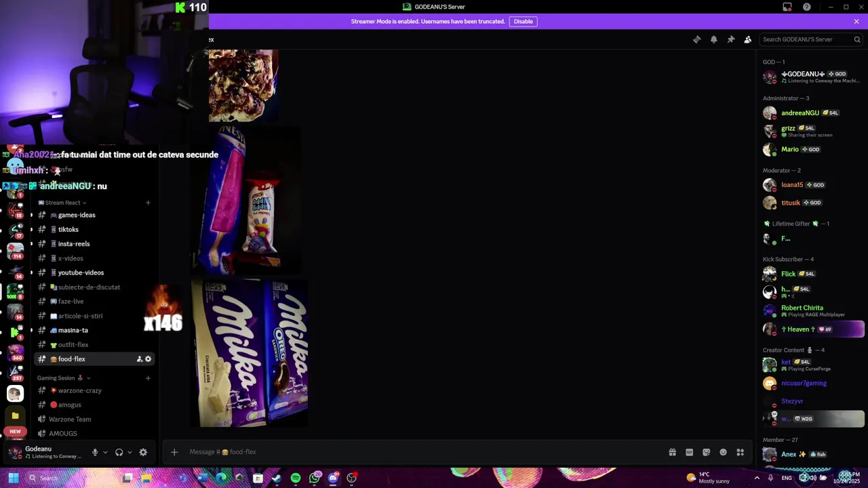
Task: View Robert Chirita in member list
Action: tap(812, 310)
